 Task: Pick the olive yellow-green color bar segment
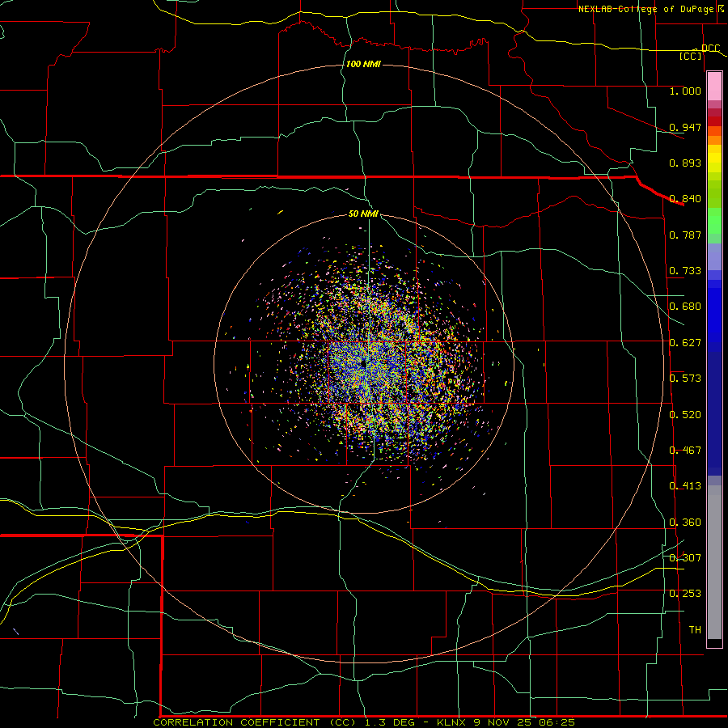714,193
